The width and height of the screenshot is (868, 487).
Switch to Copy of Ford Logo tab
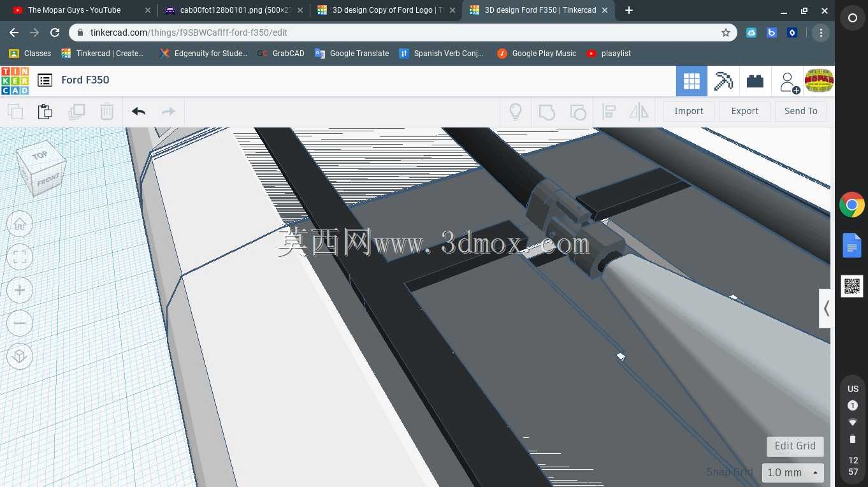pyautogui.click(x=387, y=10)
